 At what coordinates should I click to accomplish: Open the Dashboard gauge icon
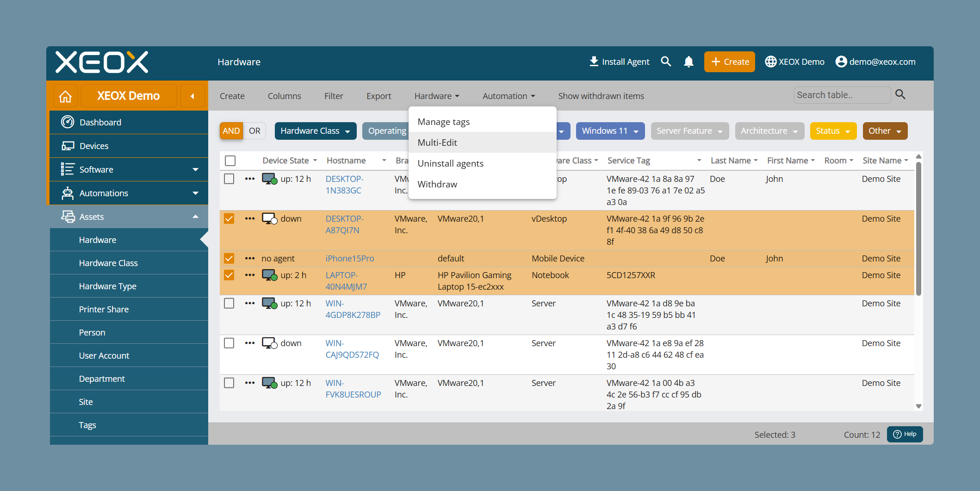click(68, 122)
